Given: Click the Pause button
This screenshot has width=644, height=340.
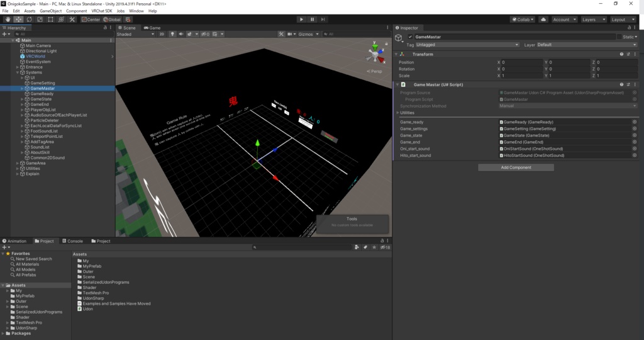Looking at the screenshot, I should click(312, 20).
